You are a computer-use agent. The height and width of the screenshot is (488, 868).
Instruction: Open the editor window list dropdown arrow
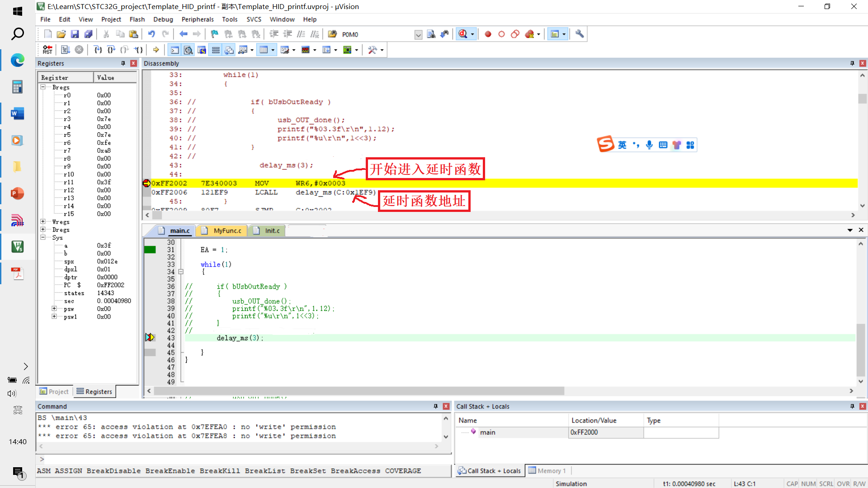click(850, 230)
